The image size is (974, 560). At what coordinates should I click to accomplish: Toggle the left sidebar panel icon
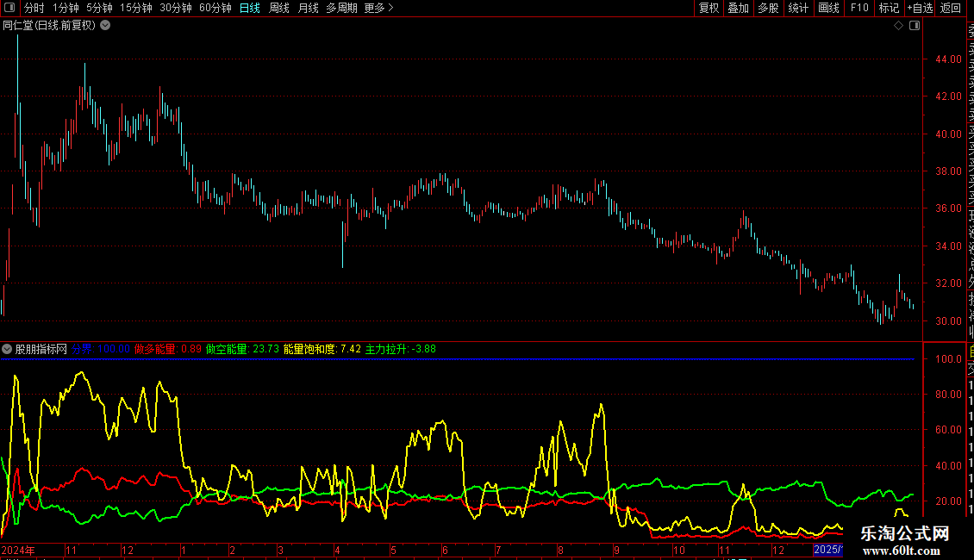coord(9,8)
